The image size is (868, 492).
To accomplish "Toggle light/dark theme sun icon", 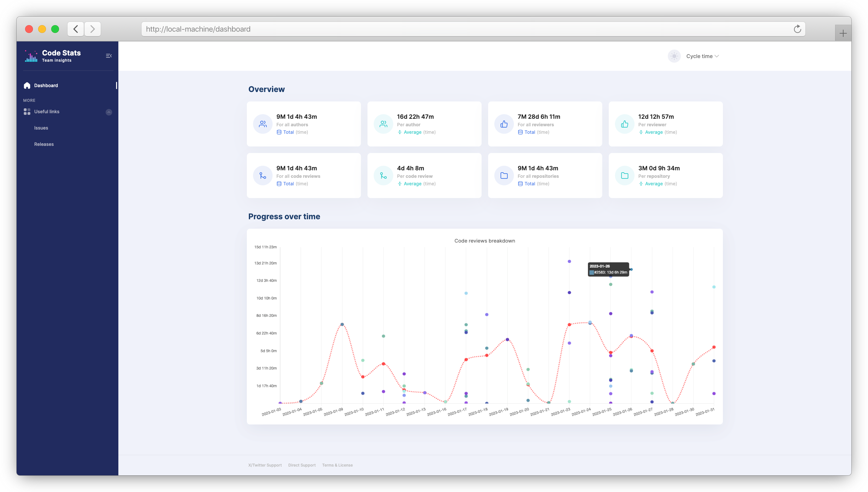I will (674, 56).
